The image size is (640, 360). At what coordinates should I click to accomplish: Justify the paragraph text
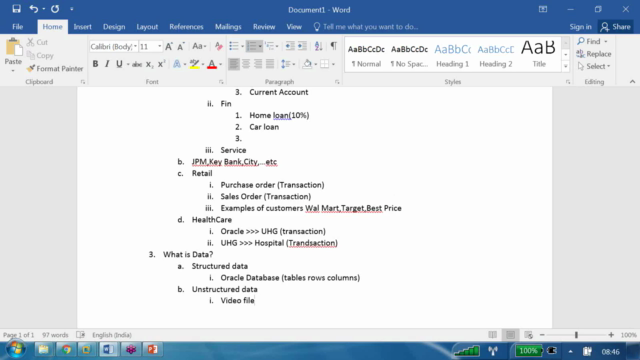click(x=270, y=64)
